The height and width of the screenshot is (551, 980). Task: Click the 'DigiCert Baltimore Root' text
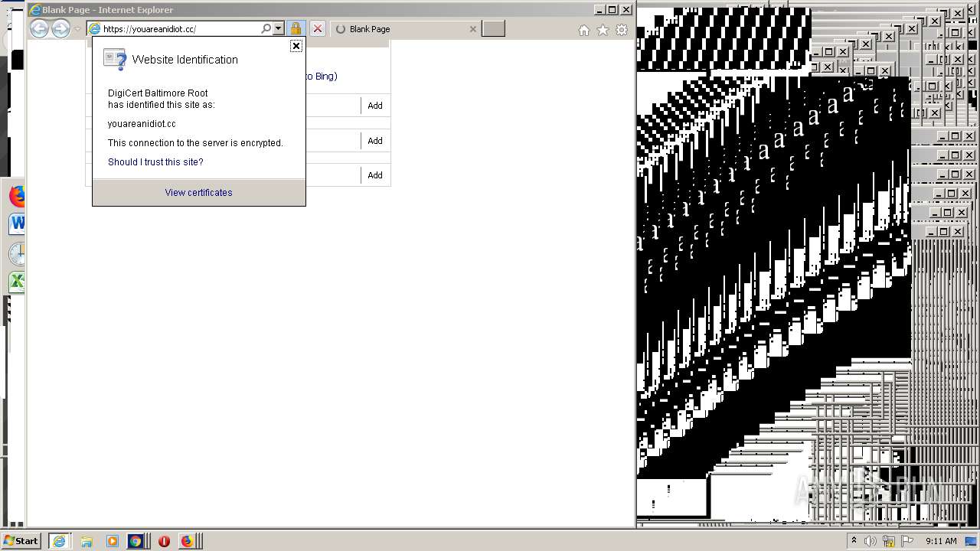(x=158, y=93)
